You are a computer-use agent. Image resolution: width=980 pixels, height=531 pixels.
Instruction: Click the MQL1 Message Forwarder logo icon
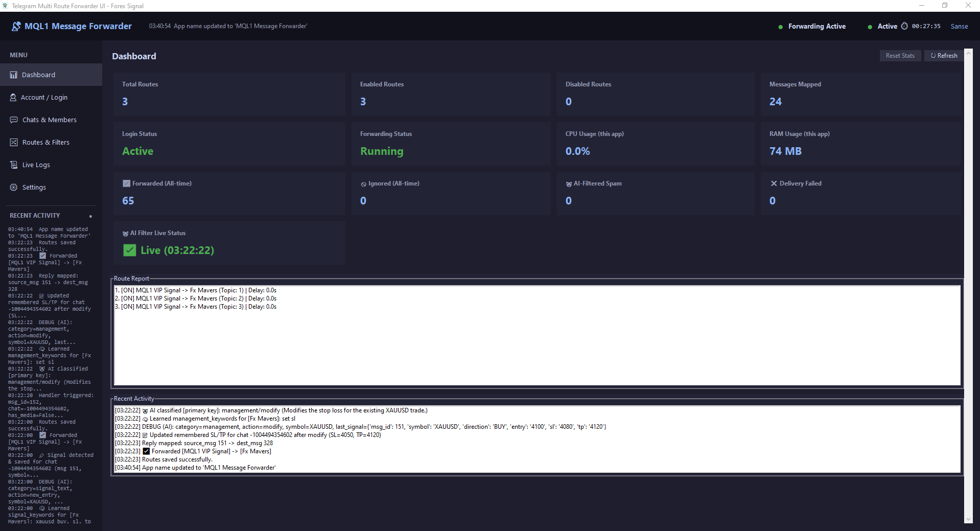[x=16, y=26]
